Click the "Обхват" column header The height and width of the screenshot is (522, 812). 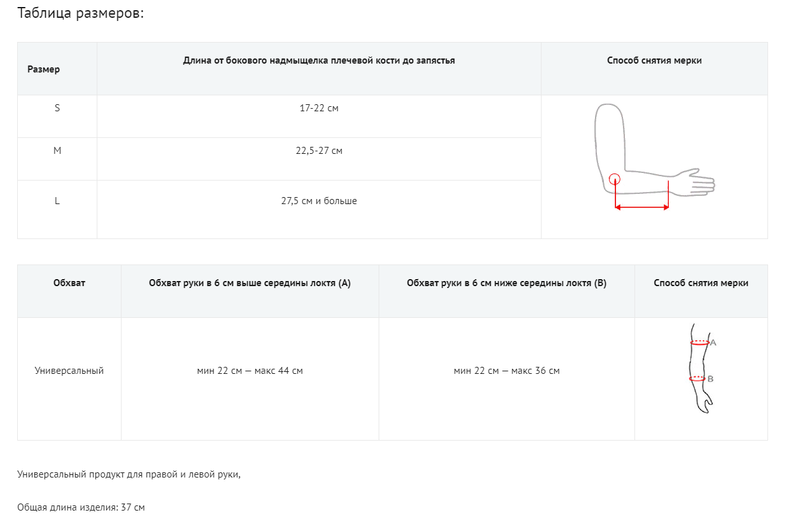(69, 283)
